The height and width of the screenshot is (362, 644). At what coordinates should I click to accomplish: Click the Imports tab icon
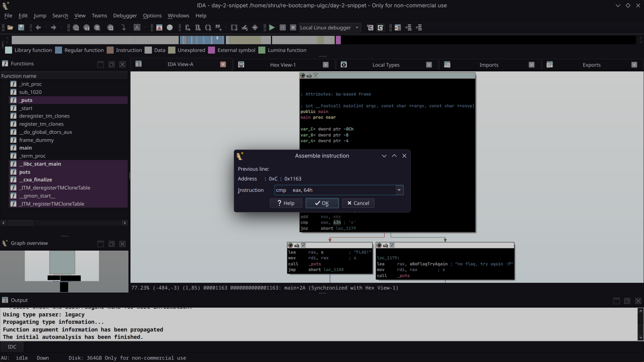point(447,65)
